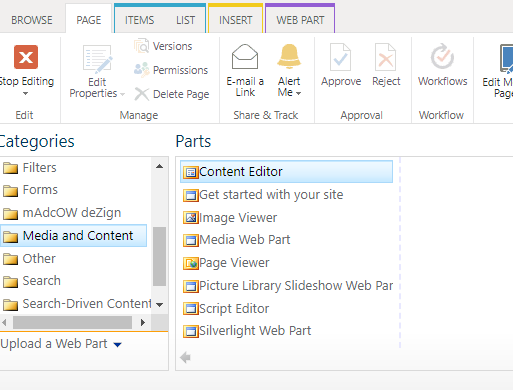
Task: Open the WEB PART tab
Action: 300,20
